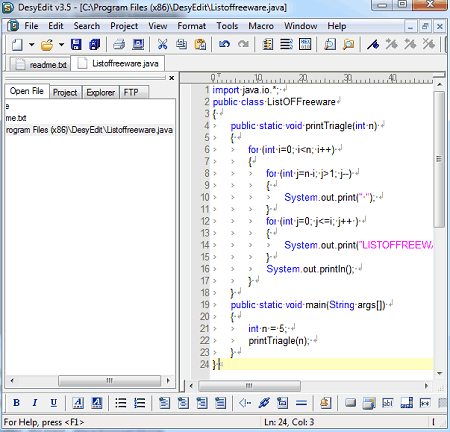Close the side panel with X

point(172,78)
